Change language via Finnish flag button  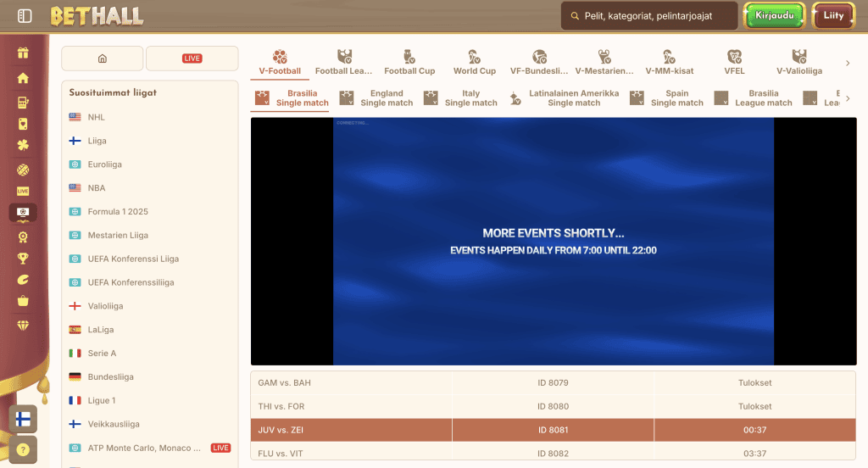(23, 420)
